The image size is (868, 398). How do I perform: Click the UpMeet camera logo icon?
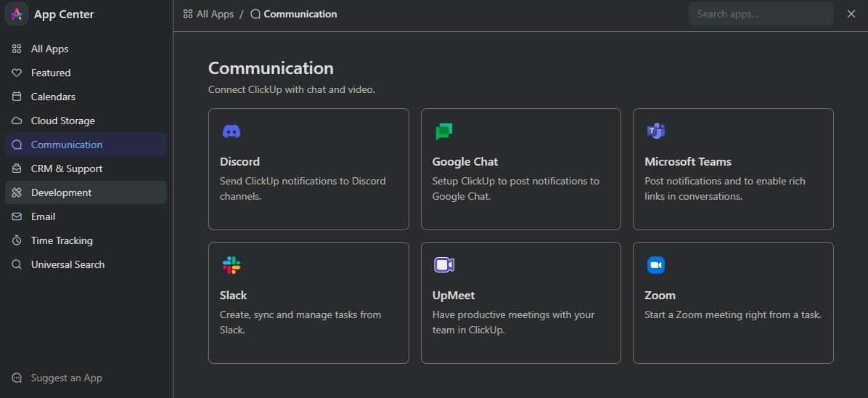coord(444,265)
